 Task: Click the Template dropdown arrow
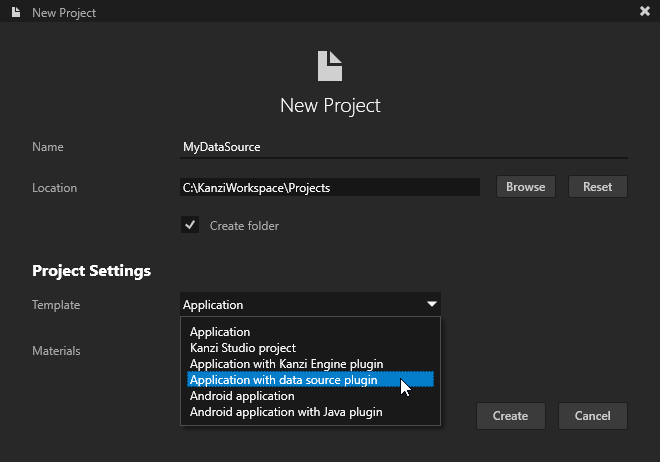pos(431,304)
